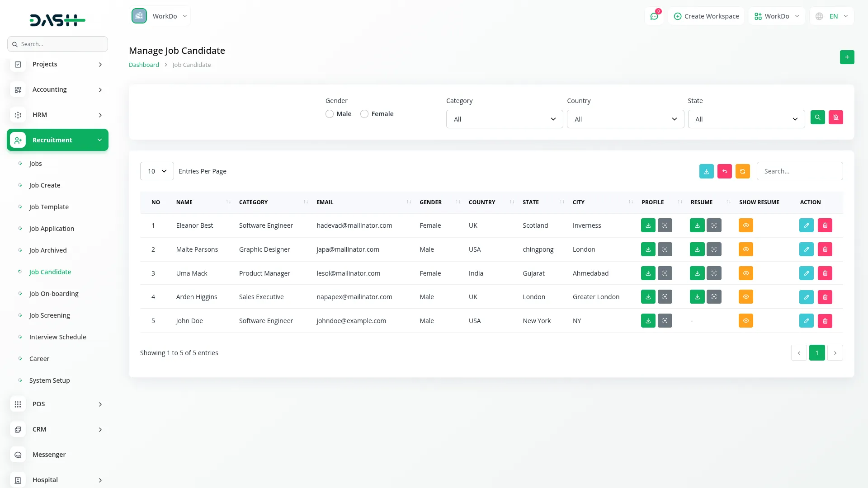Click the table search input field
The height and width of the screenshot is (488, 868).
point(799,171)
